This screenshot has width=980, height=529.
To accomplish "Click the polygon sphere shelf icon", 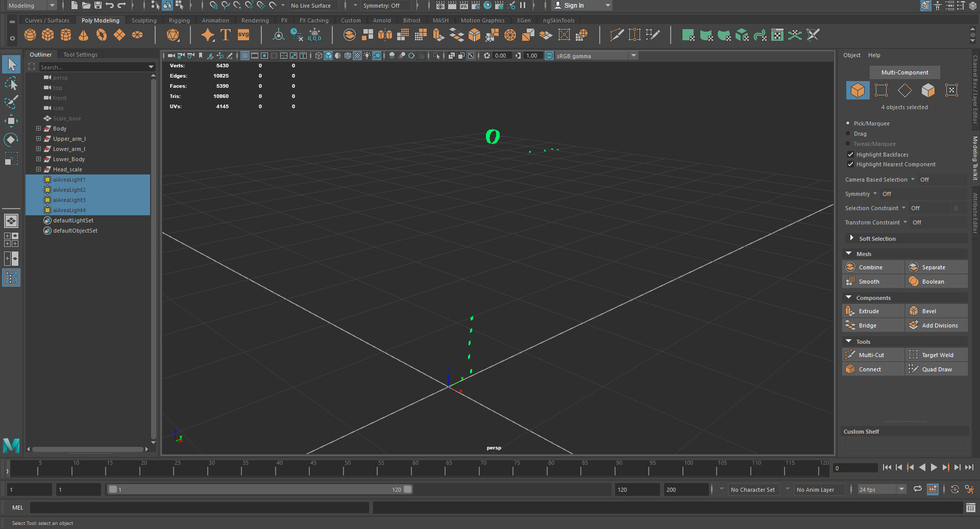I will point(30,35).
